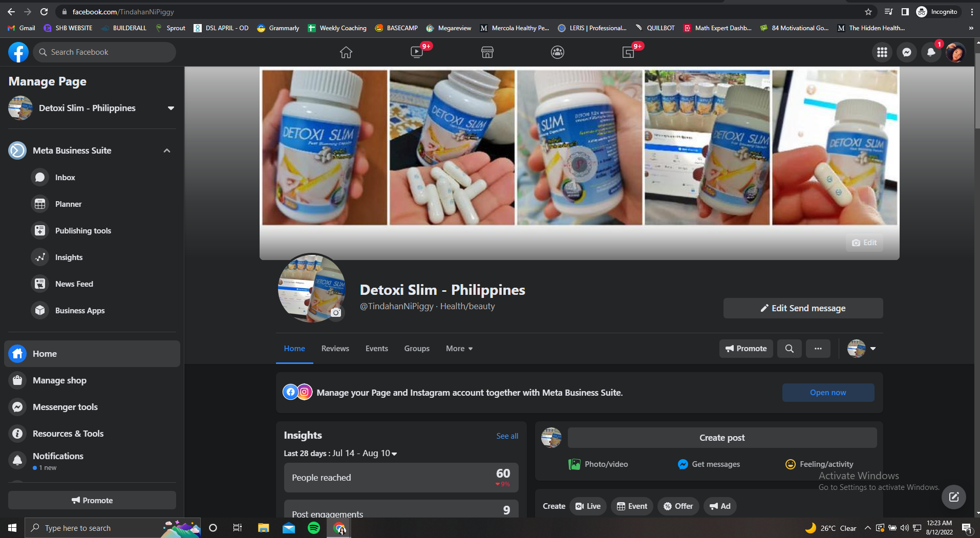Open the apps grid menu
The image size is (980, 538).
[x=882, y=52]
